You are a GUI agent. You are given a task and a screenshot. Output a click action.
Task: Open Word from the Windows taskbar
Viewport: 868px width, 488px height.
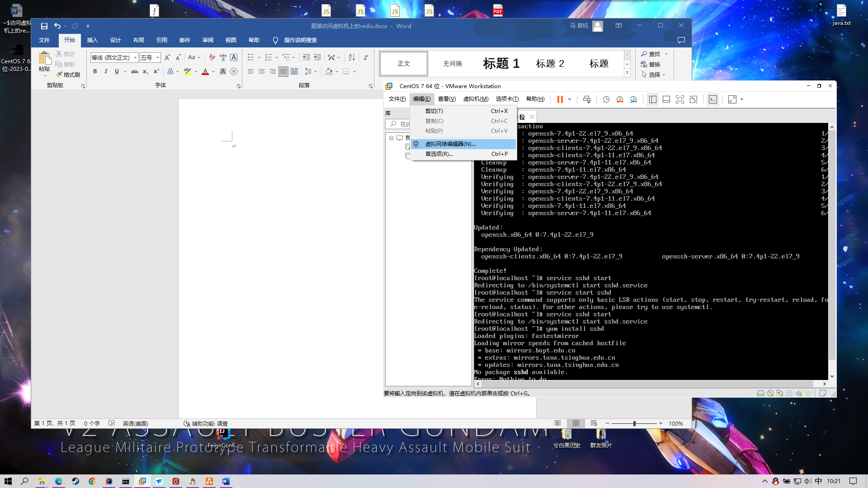click(x=226, y=481)
